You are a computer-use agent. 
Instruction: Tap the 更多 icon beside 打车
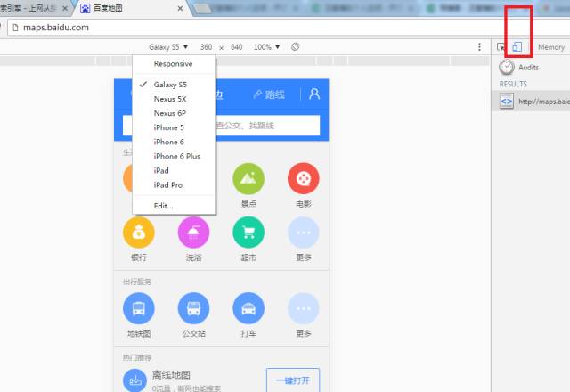click(304, 308)
